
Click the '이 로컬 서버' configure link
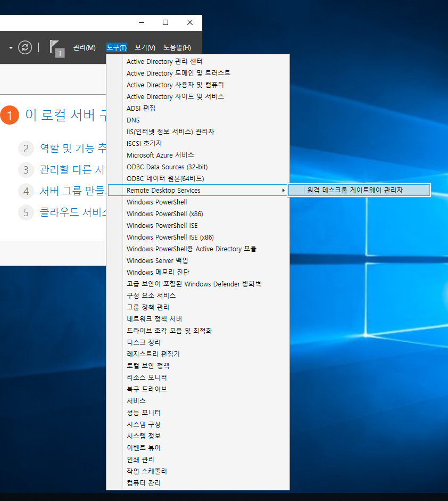65,115
